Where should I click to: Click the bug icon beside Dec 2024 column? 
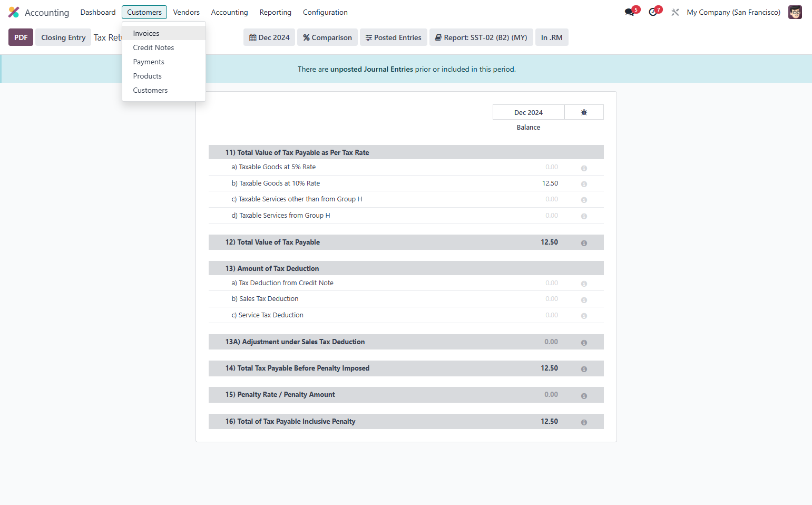tap(584, 112)
